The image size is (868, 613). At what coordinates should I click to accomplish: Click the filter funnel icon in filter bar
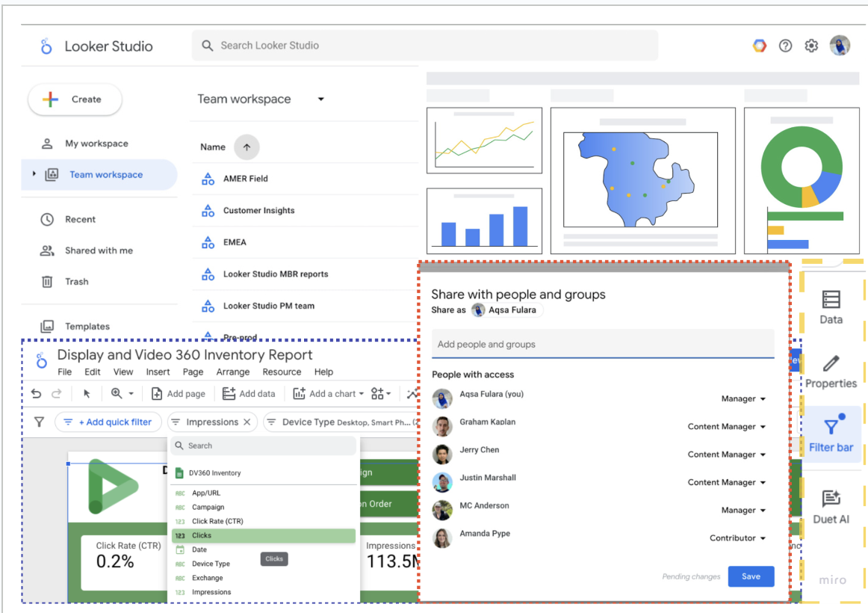tap(40, 422)
